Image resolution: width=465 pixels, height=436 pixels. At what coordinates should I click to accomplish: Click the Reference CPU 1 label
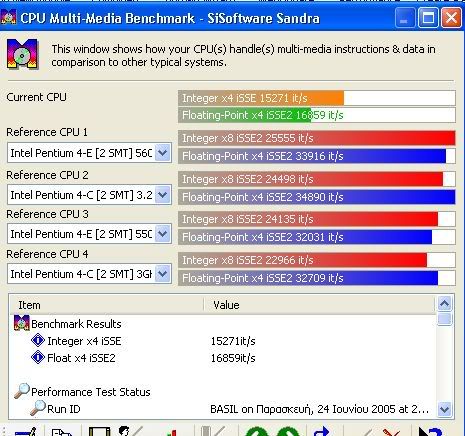click(x=47, y=132)
